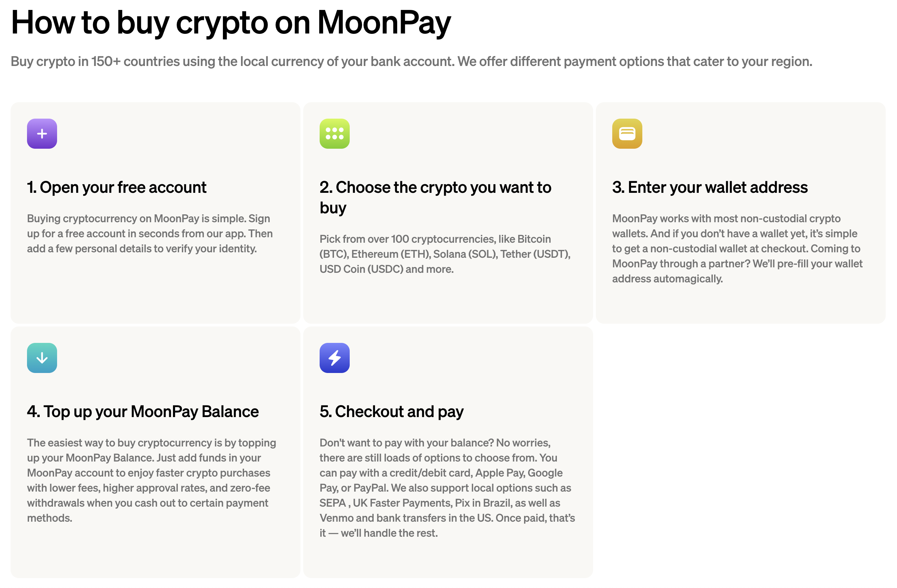
Task: Click the green dots grid icon
Action: click(335, 134)
